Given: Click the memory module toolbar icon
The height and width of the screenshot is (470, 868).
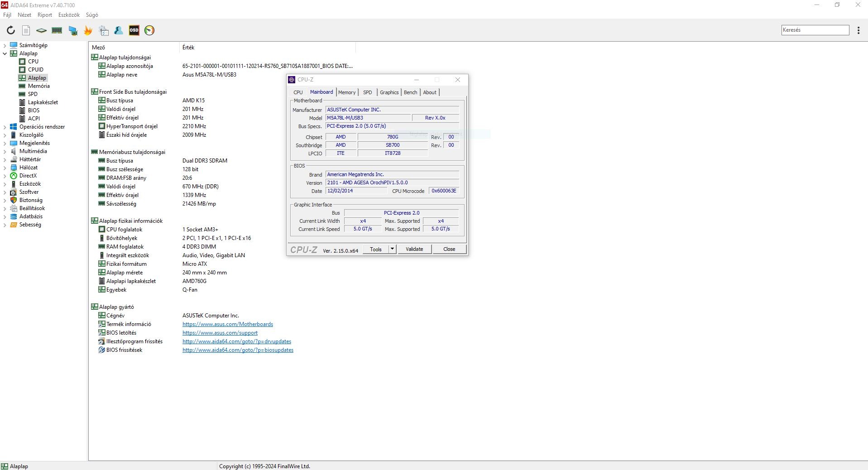Looking at the screenshot, I should click(x=57, y=30).
